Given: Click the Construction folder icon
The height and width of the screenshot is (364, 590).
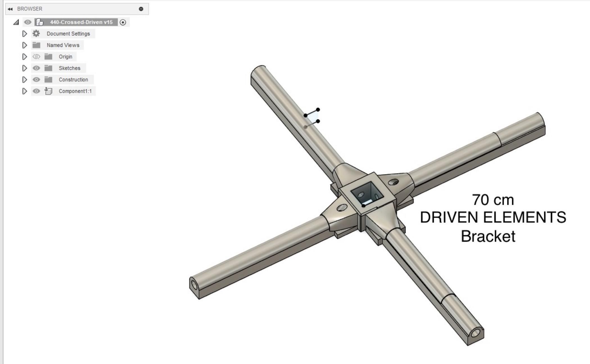Looking at the screenshot, I should [x=48, y=80].
